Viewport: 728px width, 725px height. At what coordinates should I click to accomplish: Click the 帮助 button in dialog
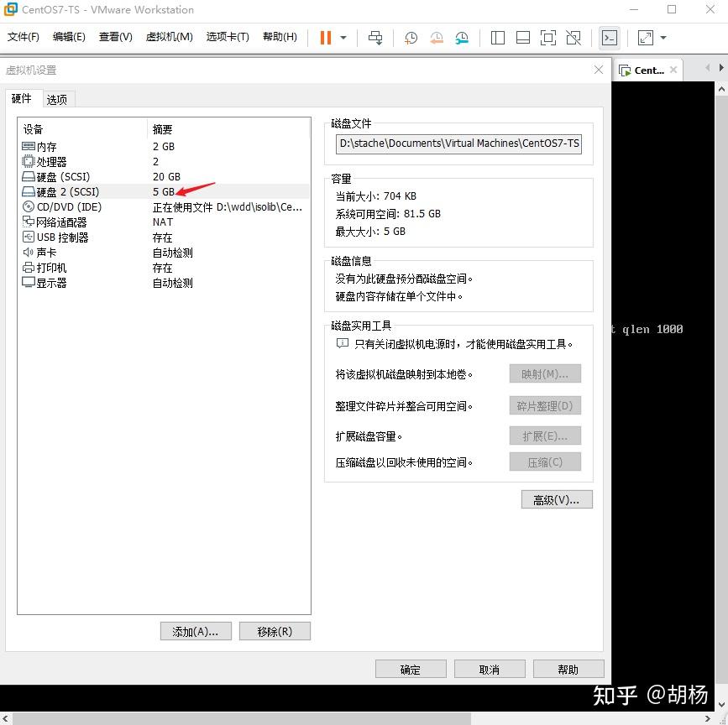(568, 670)
